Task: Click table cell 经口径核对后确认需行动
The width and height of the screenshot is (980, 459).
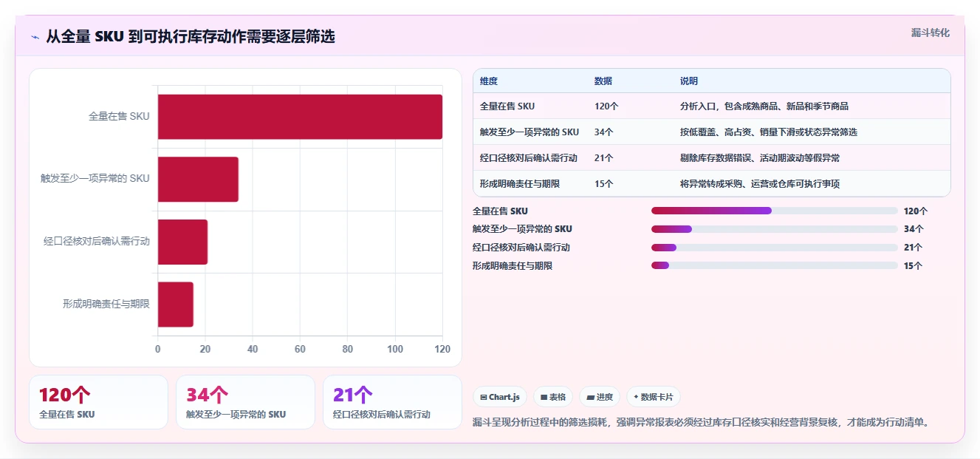Action: point(529,158)
